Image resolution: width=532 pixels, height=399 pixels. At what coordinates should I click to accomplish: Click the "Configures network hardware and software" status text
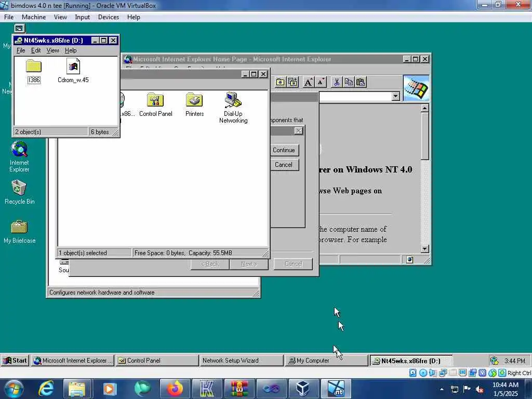pyautogui.click(x=102, y=292)
